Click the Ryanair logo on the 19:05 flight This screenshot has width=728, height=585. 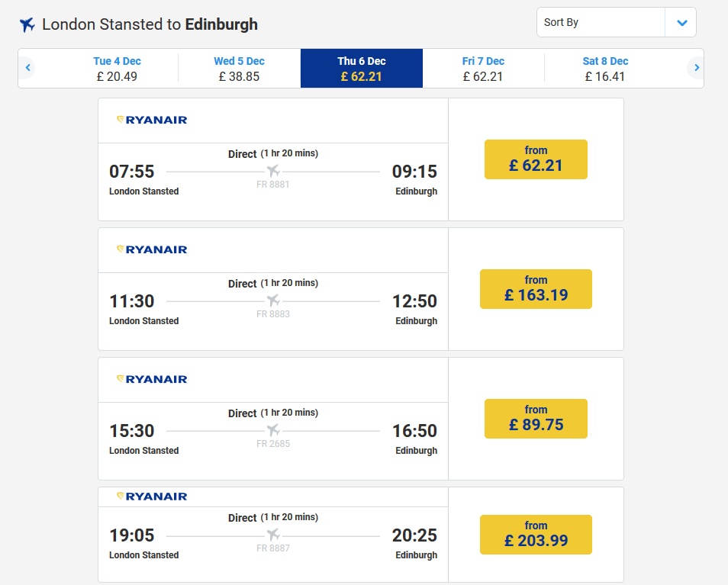(152, 497)
